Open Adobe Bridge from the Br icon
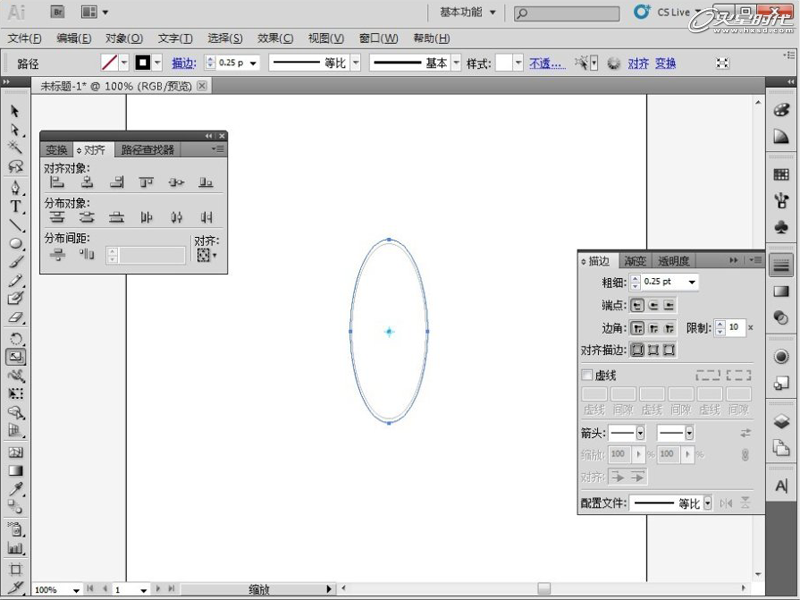 (x=57, y=12)
